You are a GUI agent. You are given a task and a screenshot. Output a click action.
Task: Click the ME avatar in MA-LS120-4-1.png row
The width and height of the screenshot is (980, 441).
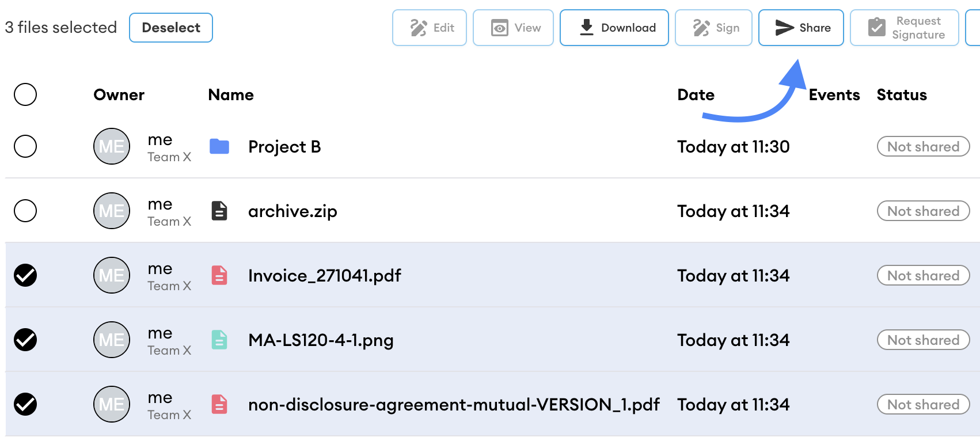coord(112,340)
